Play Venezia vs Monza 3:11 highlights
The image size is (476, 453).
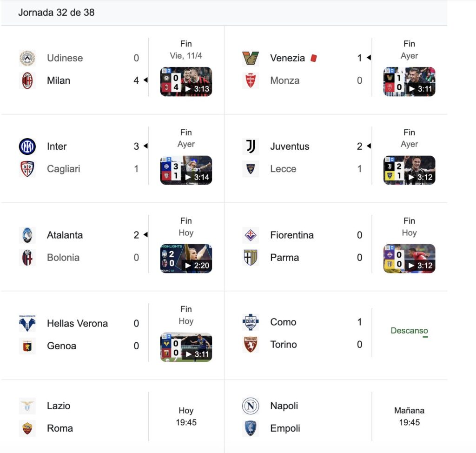point(409,82)
